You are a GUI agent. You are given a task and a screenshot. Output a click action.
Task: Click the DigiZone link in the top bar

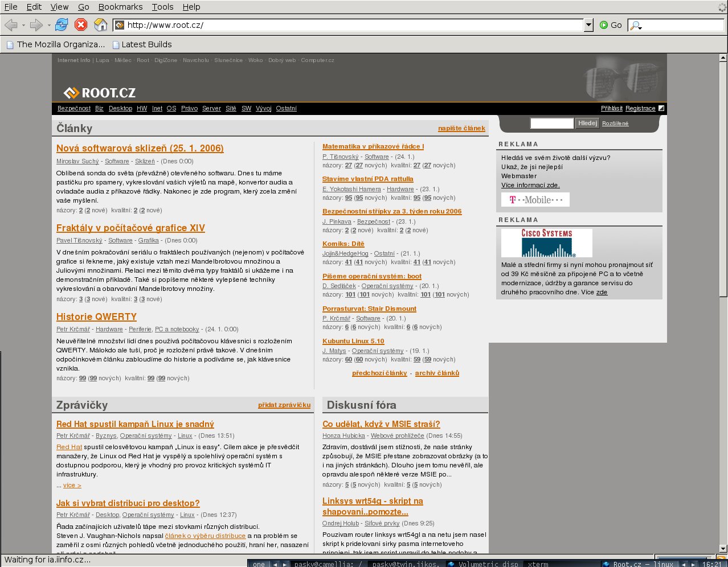tap(166, 60)
